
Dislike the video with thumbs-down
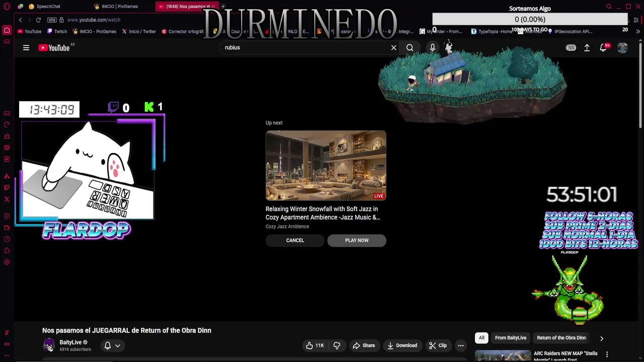coord(337,345)
